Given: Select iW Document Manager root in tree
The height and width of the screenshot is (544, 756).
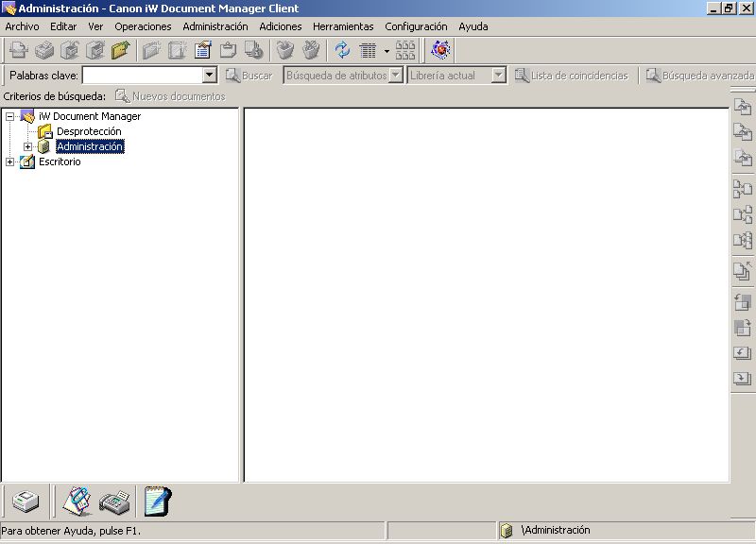Looking at the screenshot, I should tap(90, 116).
